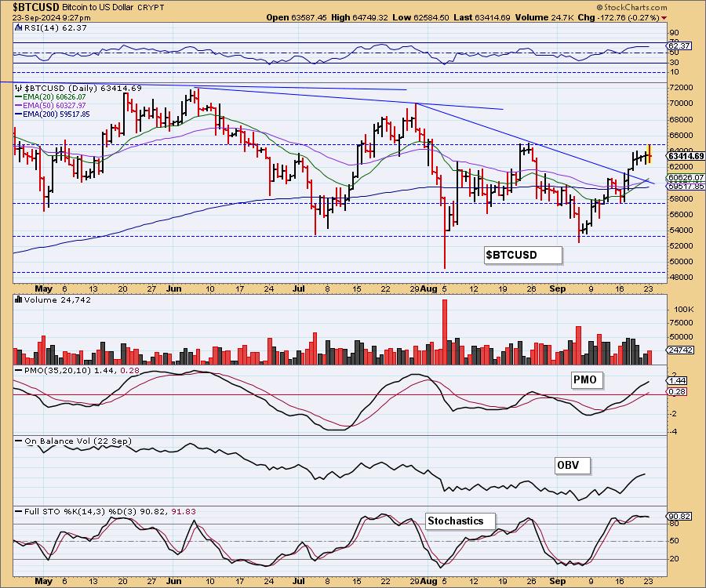Click the 75000 volume axis label
706x588 pixels.
click(682, 322)
